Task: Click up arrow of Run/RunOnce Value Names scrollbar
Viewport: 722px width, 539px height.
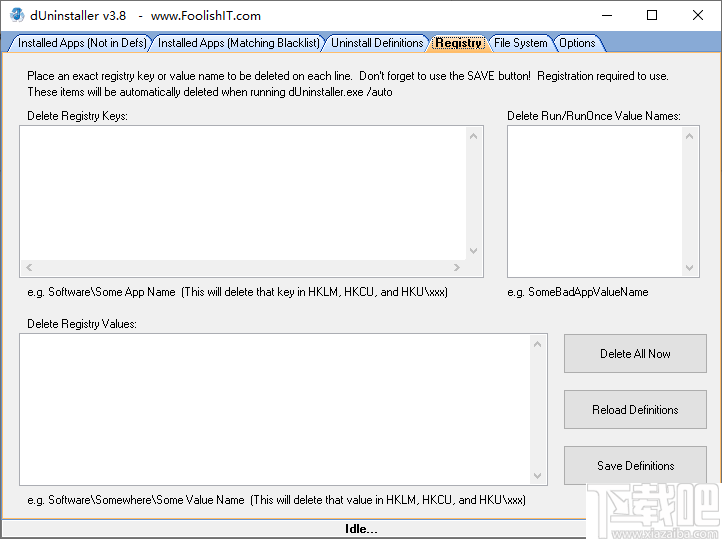Action: (x=689, y=136)
